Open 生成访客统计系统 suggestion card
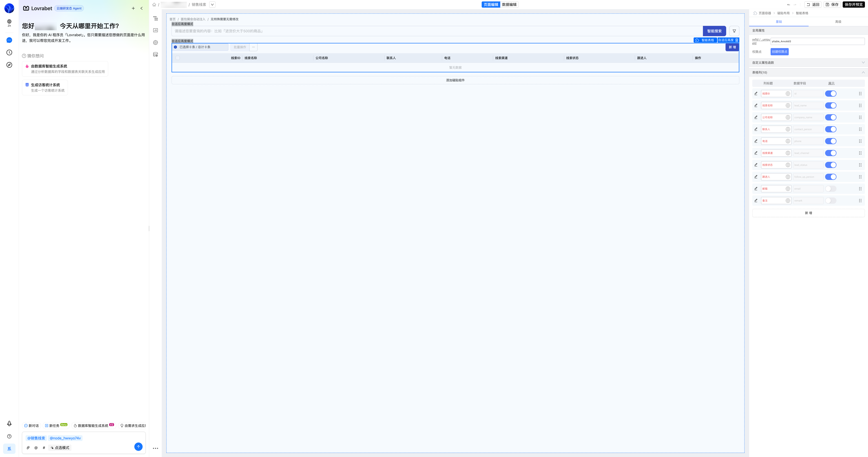Viewport: 868px width, 457px height. tap(45, 88)
